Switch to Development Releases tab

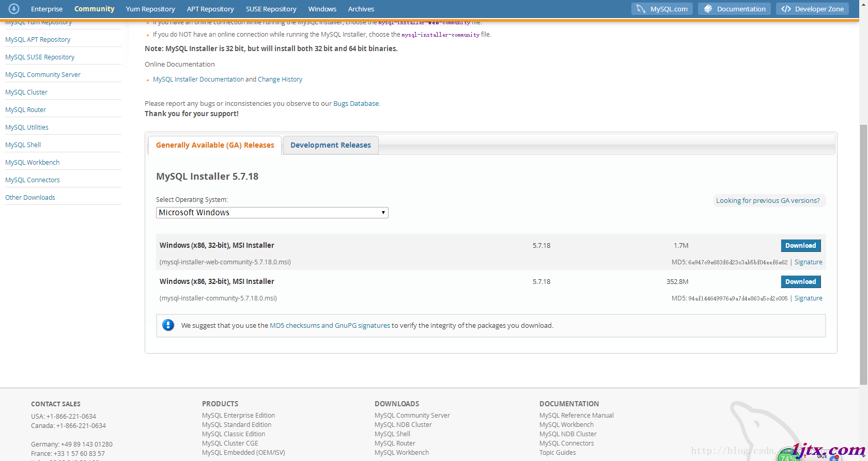(x=331, y=145)
